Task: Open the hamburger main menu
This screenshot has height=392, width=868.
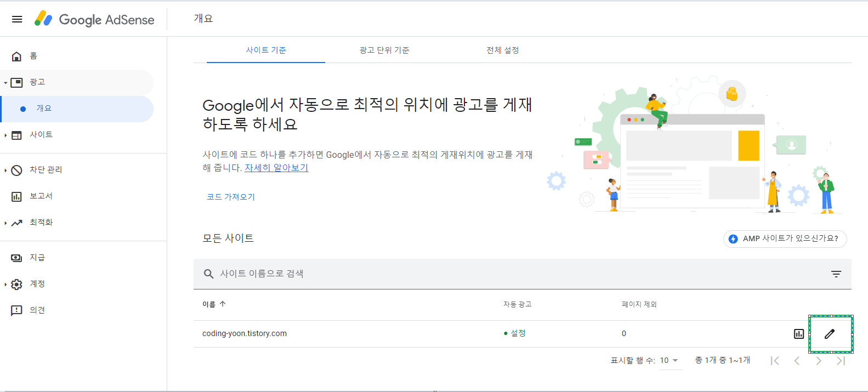Action: pyautogui.click(x=17, y=19)
